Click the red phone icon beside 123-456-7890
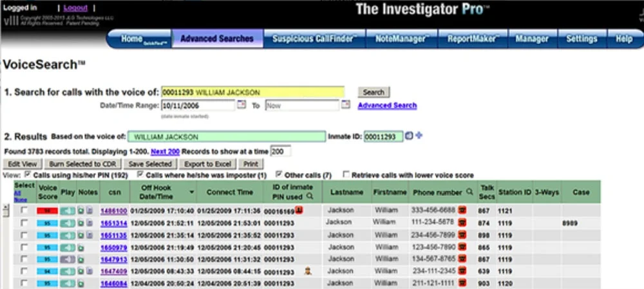Screen dimensions: 644x289 [462, 247]
